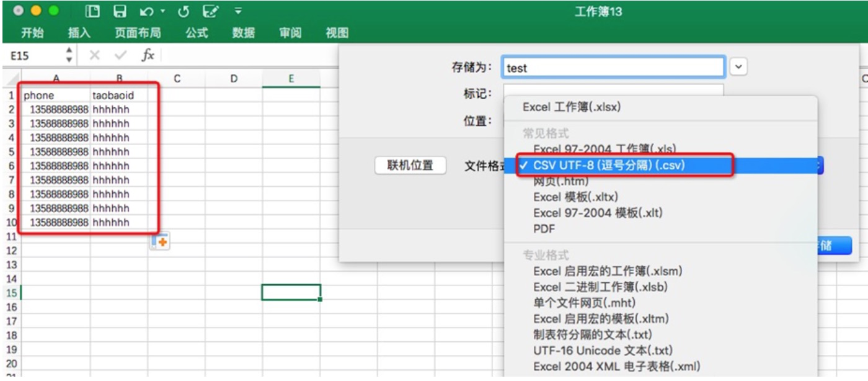Select column A header
Screen dimensions: 868x381
pos(56,79)
